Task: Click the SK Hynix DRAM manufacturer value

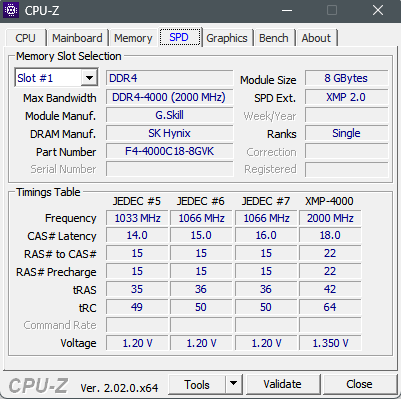Action: (169, 133)
